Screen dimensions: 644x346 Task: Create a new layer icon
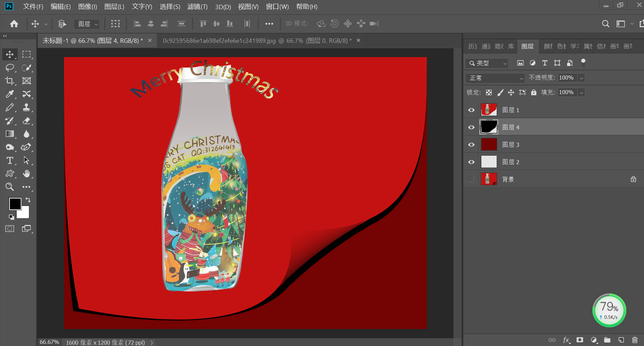(621, 340)
